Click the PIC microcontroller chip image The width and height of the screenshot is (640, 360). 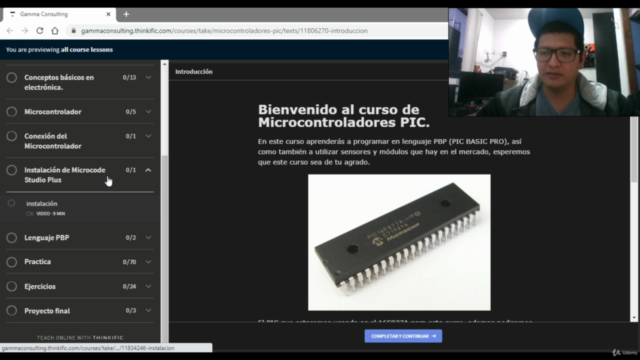[x=399, y=242]
